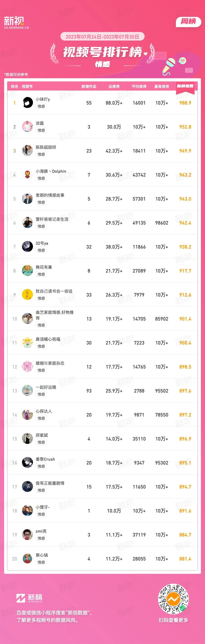Click the 情感 tag under 索朗的情感故事

[41, 202]
